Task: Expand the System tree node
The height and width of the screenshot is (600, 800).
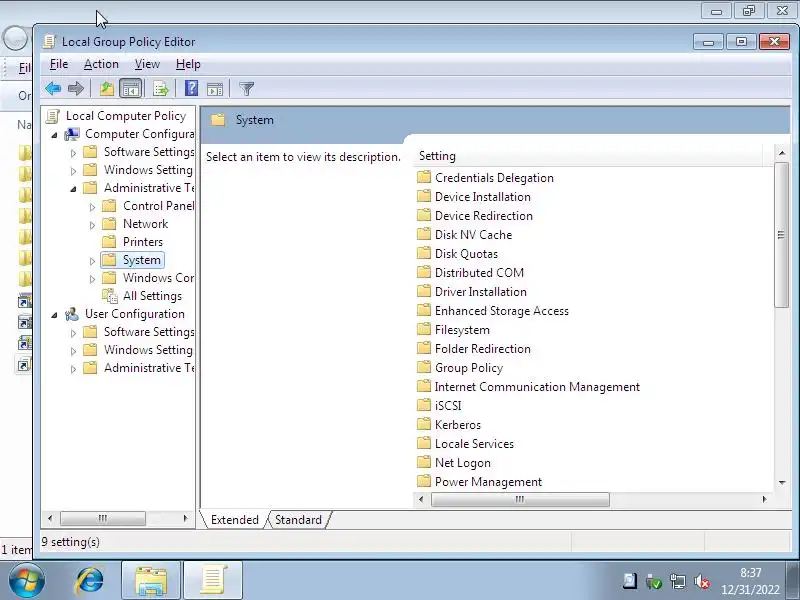Action: click(92, 261)
